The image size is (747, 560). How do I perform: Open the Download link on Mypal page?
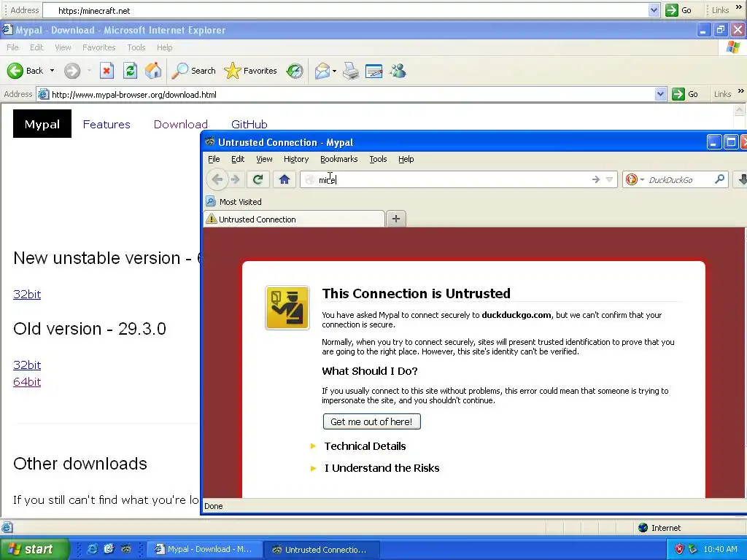(181, 124)
